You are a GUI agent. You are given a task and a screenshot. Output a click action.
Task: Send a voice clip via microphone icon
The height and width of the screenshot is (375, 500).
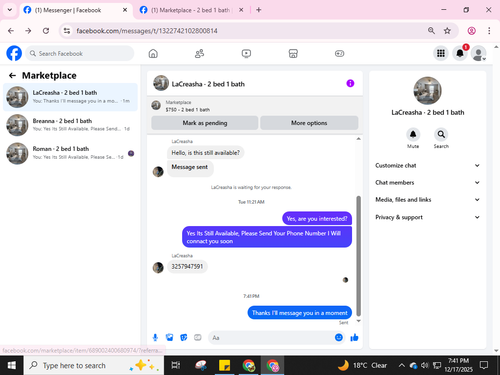(155, 338)
